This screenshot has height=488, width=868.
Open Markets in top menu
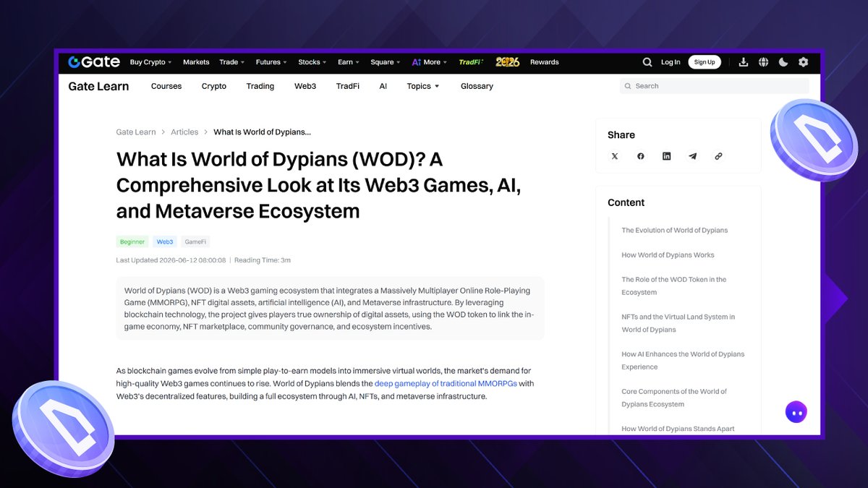(x=196, y=62)
